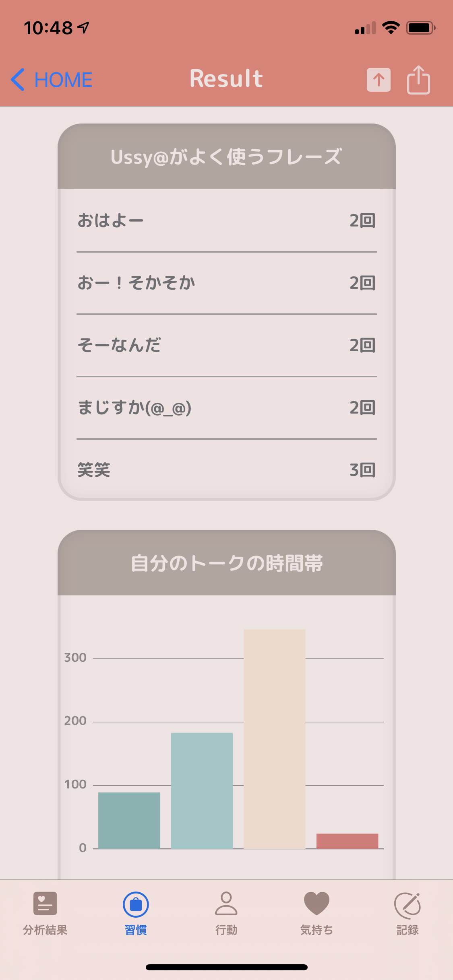Image resolution: width=453 pixels, height=980 pixels.
Task: Open the 記録 pencil icon
Action: click(407, 905)
